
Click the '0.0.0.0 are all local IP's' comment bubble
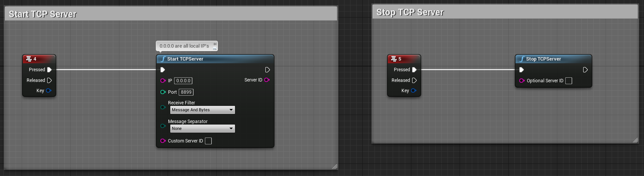tap(184, 46)
